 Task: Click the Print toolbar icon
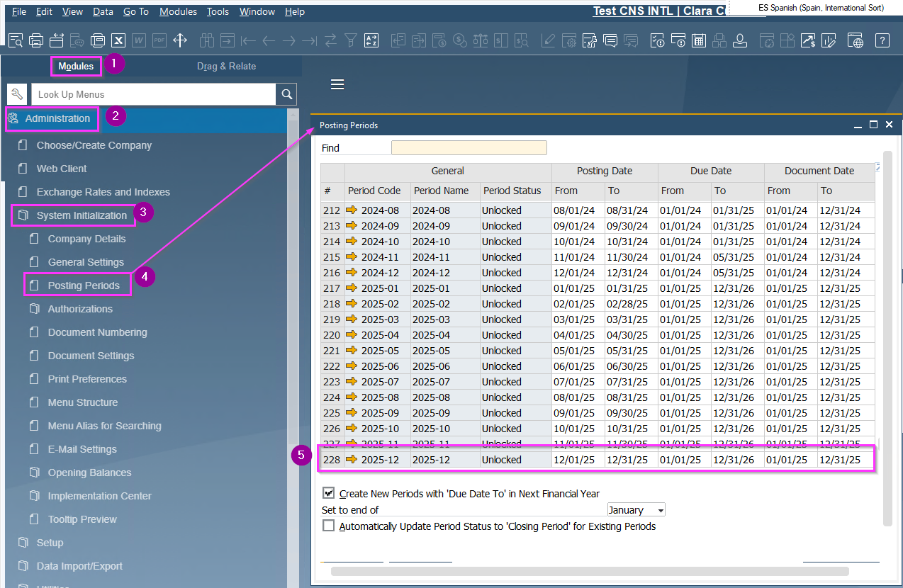[x=35, y=40]
